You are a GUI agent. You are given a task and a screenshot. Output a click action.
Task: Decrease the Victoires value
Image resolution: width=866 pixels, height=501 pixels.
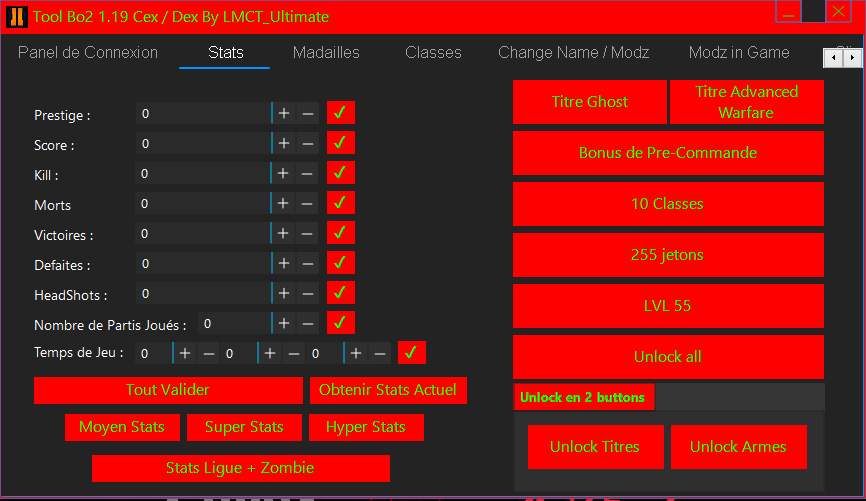click(307, 233)
